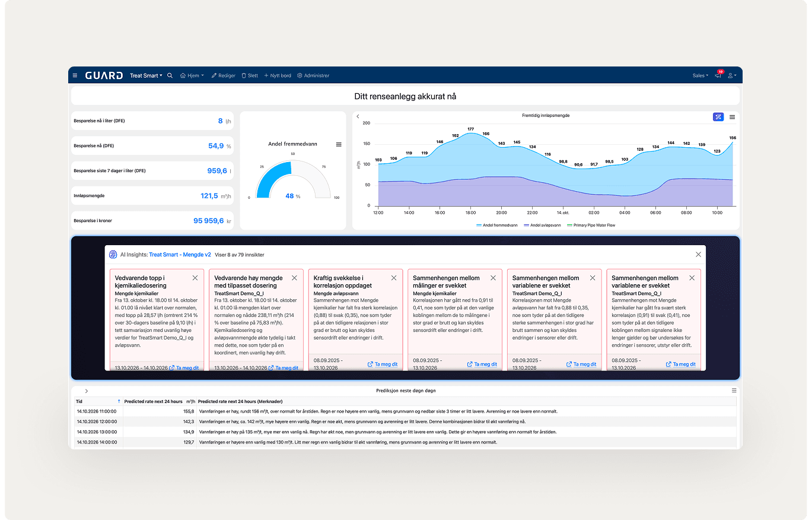The height and width of the screenshot is (520, 812).
Task: Open Administrer in the top bar
Action: click(x=313, y=75)
